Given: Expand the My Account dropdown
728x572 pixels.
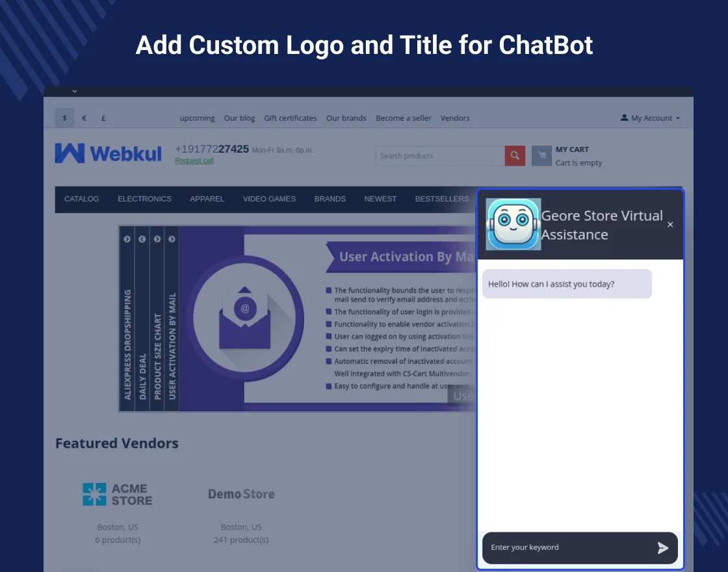Looking at the screenshot, I should pyautogui.click(x=650, y=118).
